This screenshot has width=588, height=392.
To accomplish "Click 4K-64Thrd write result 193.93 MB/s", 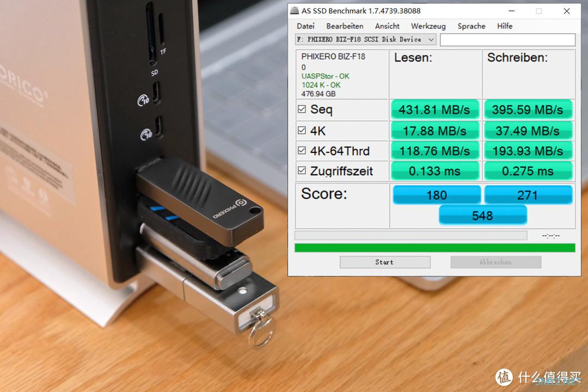I will [x=528, y=151].
